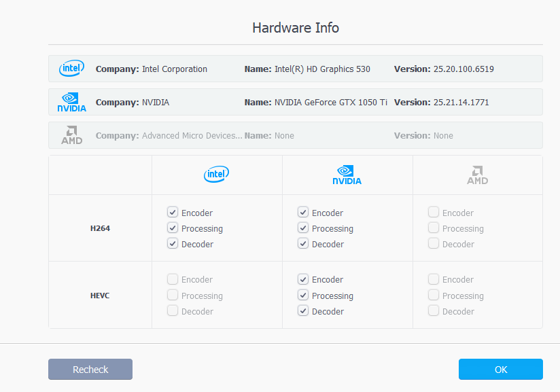Click AMD H264 Decoder checkbox

click(x=434, y=243)
